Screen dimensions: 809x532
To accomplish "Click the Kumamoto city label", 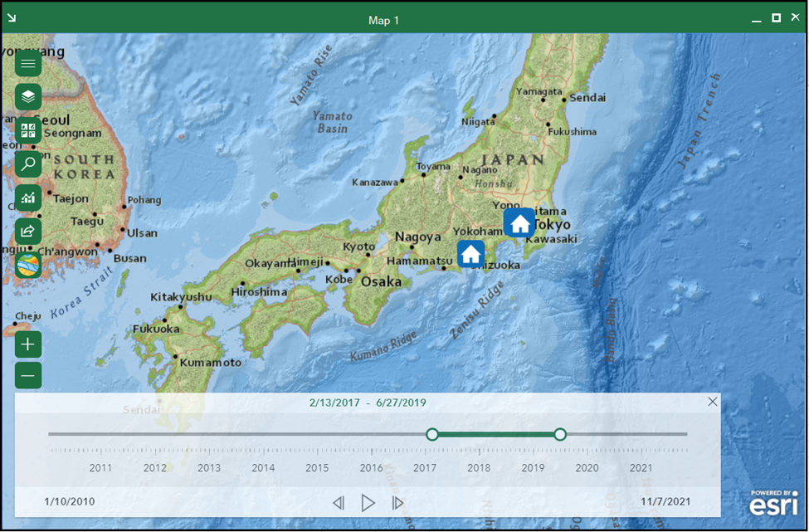I will tap(211, 362).
